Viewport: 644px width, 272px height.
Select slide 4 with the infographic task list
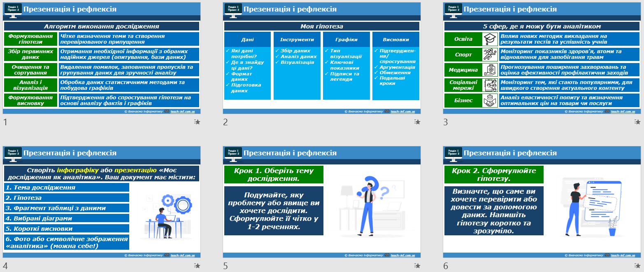click(x=102, y=202)
